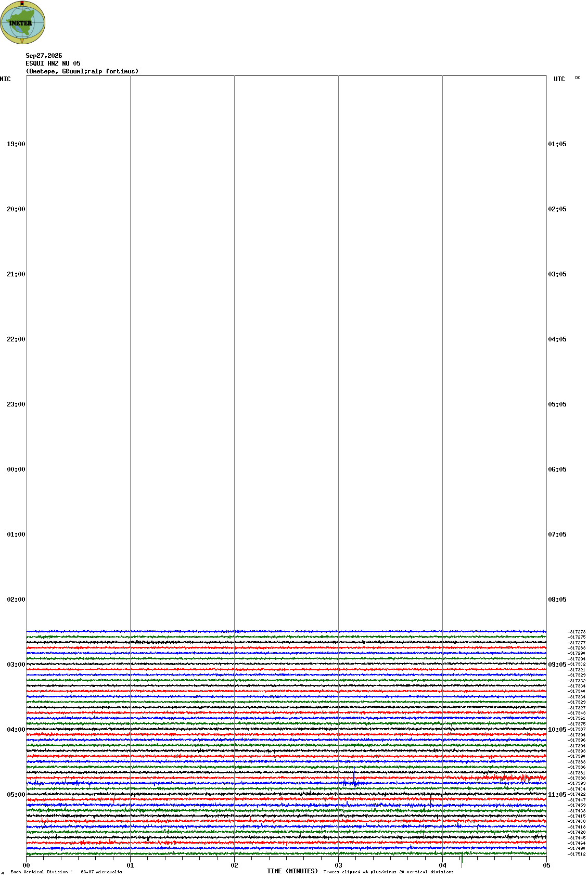Pick the 00:00 local time marker
This screenshot has height=879, width=588.
[16, 469]
